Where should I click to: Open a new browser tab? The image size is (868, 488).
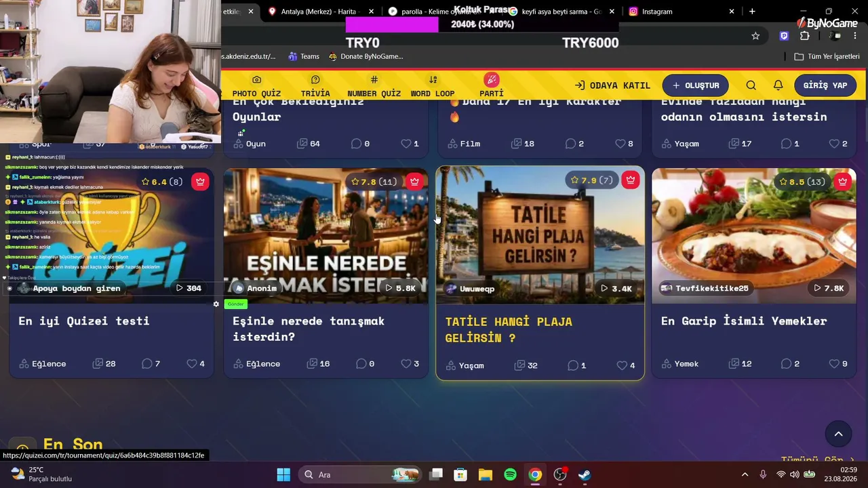[752, 12]
